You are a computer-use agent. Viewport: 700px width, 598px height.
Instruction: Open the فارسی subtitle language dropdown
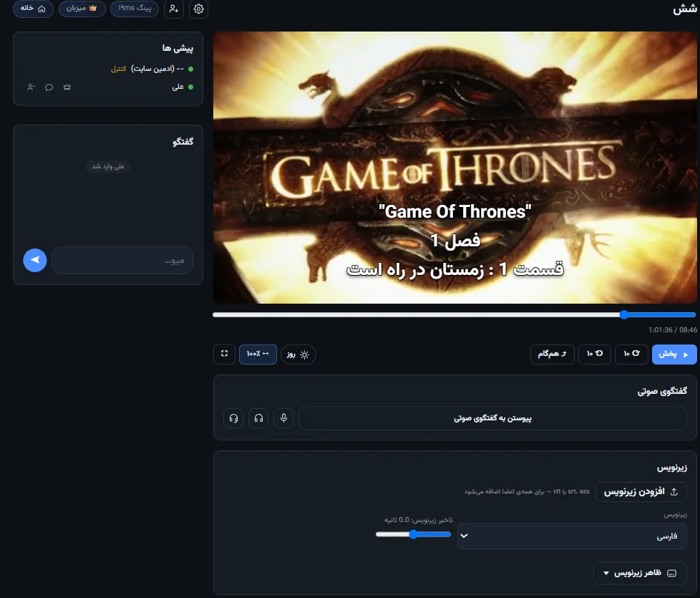(573, 536)
